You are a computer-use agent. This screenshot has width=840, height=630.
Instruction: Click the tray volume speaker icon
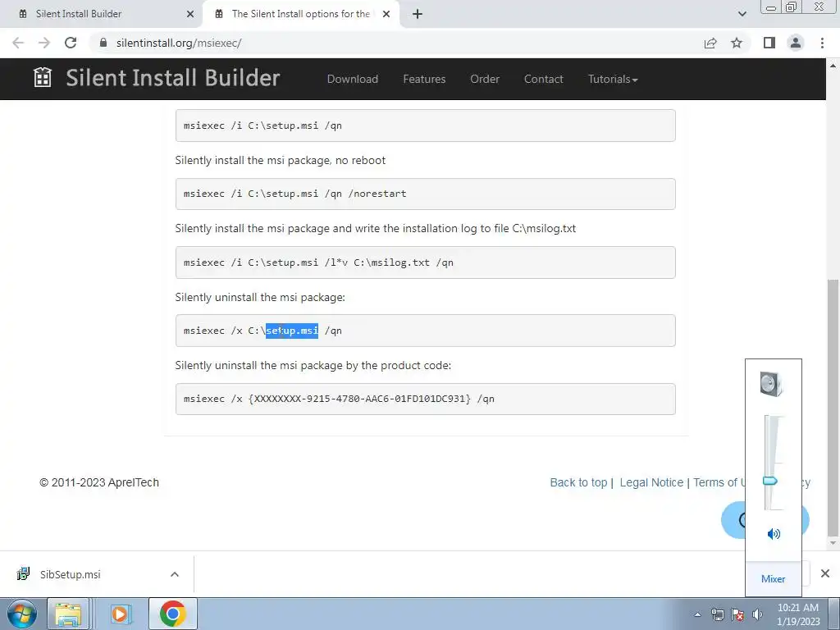point(757,614)
